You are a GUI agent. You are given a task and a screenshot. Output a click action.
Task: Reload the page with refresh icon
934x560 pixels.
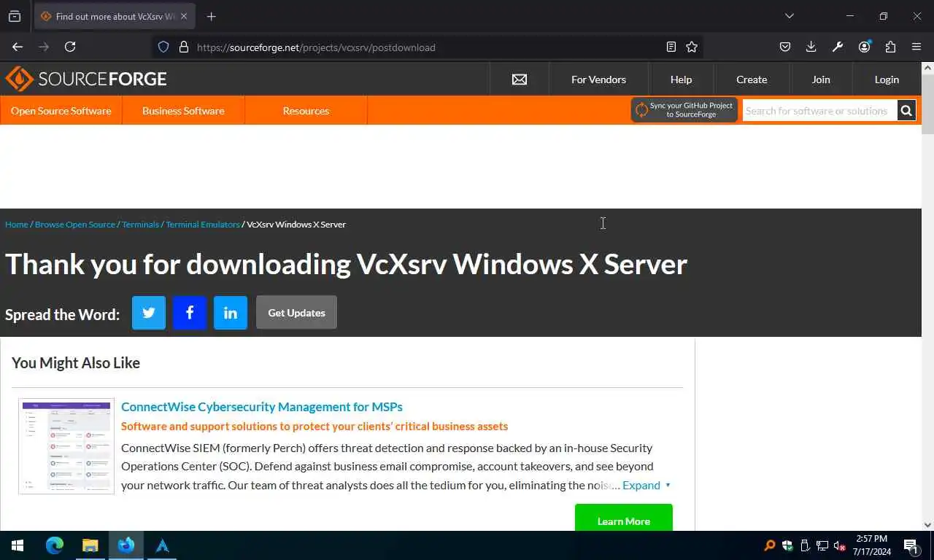(x=70, y=47)
